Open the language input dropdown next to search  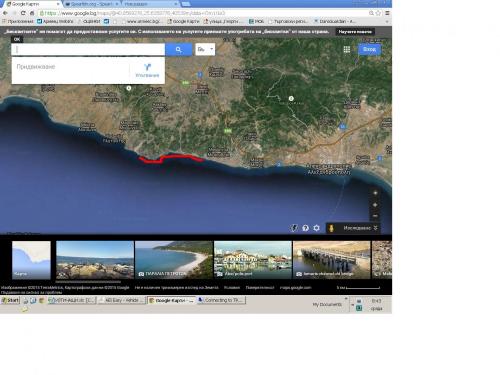(205, 49)
